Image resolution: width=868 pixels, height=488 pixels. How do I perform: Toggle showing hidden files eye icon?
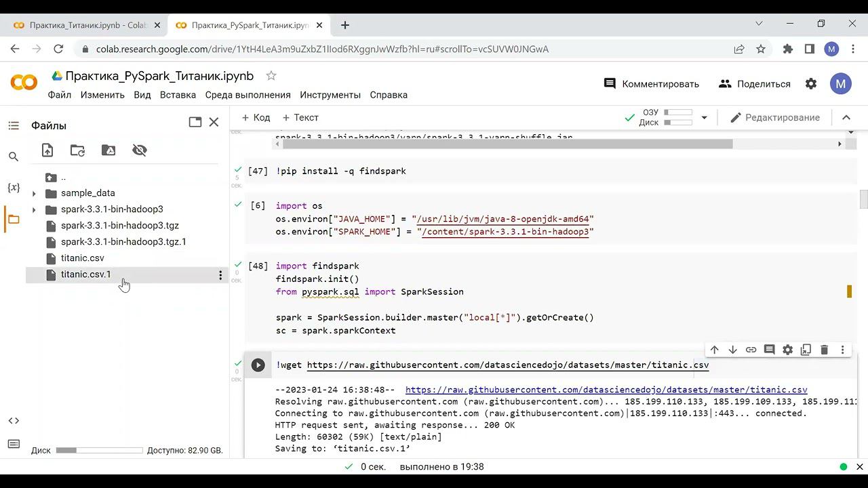click(140, 150)
